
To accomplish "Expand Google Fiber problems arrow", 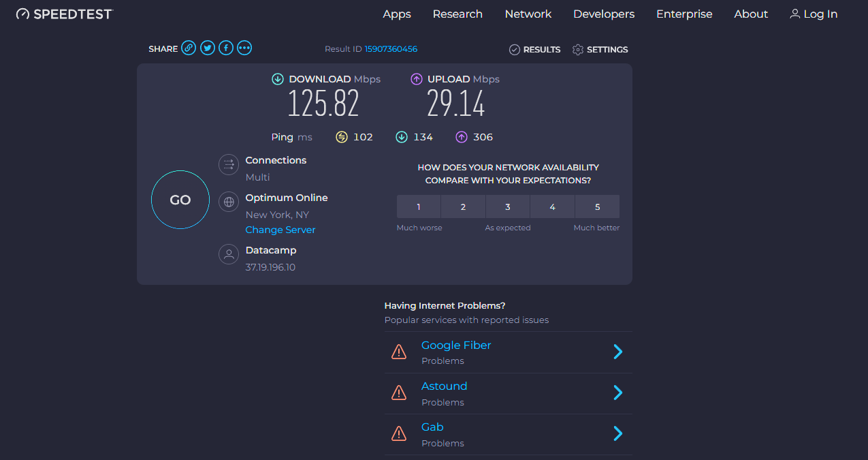I will coord(617,352).
